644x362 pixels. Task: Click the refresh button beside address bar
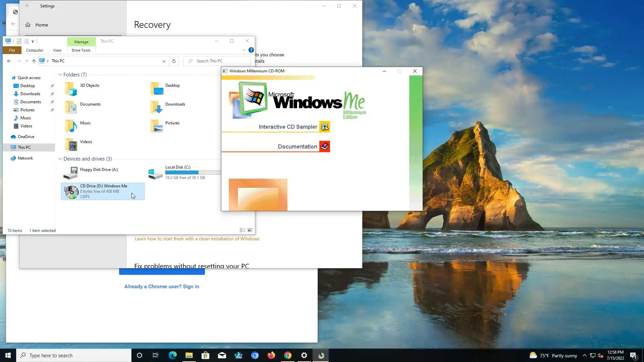click(174, 61)
